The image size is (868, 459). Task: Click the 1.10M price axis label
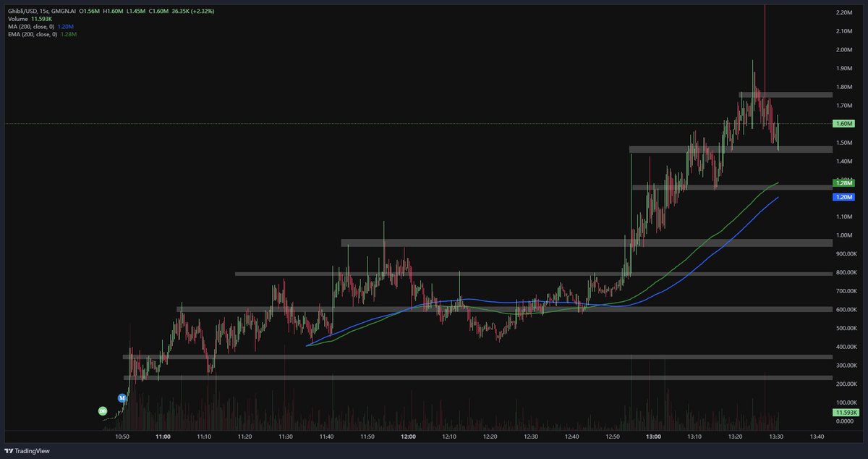point(844,216)
